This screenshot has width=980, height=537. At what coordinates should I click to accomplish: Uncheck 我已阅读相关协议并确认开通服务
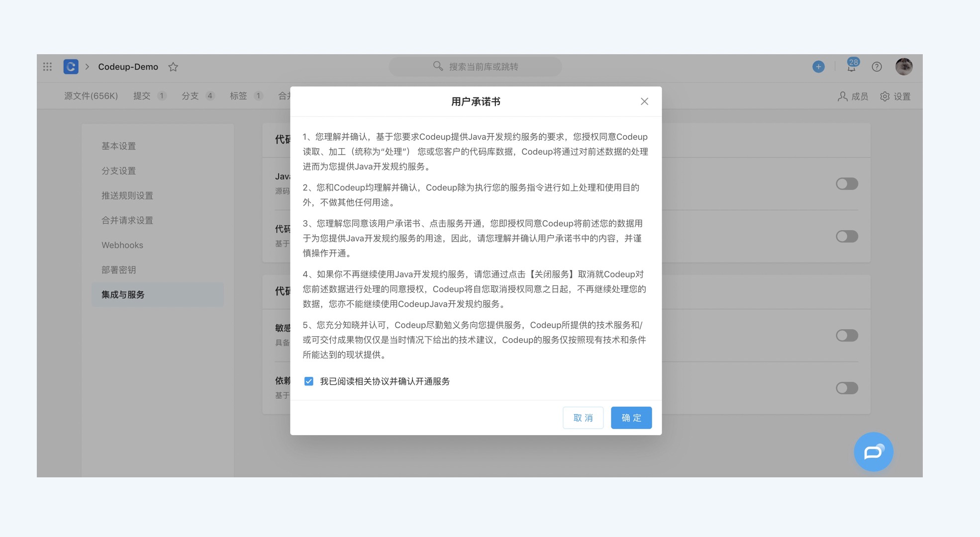coord(309,381)
